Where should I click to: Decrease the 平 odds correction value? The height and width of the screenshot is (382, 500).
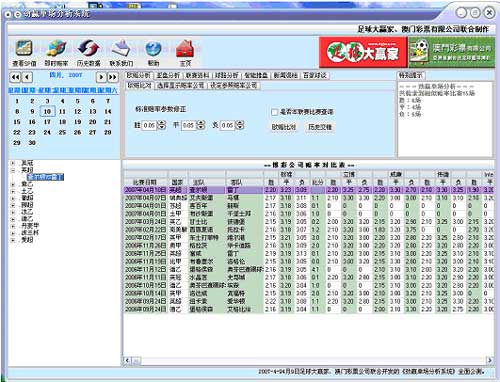[201, 127]
